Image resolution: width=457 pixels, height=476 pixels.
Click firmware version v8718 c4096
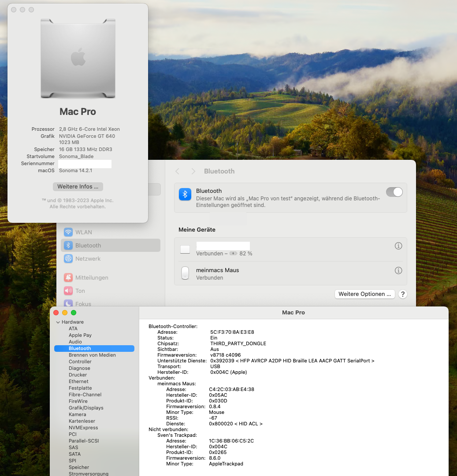(x=226, y=355)
